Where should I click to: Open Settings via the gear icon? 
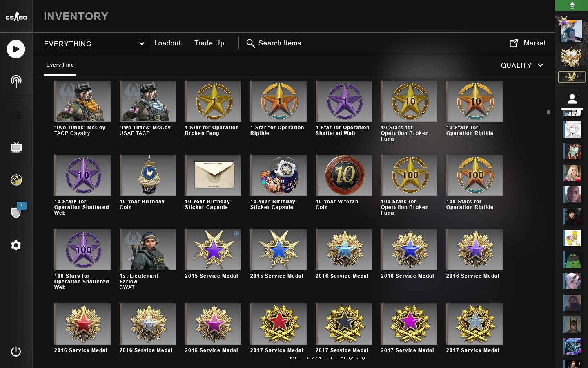click(x=16, y=245)
